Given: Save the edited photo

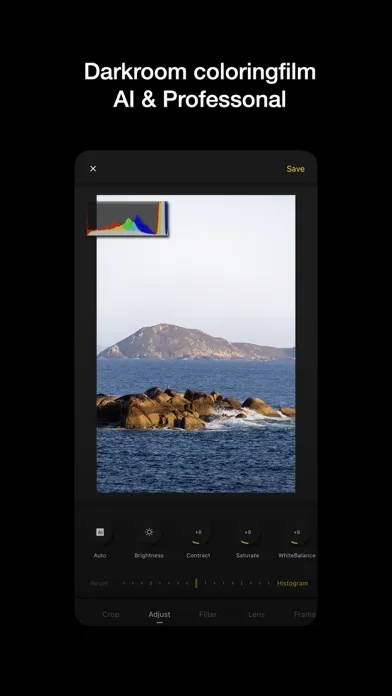Looking at the screenshot, I should pos(295,169).
